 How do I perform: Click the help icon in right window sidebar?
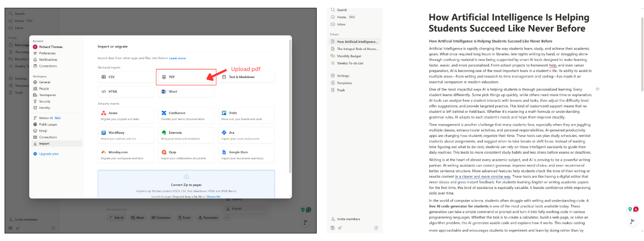click(x=376, y=228)
